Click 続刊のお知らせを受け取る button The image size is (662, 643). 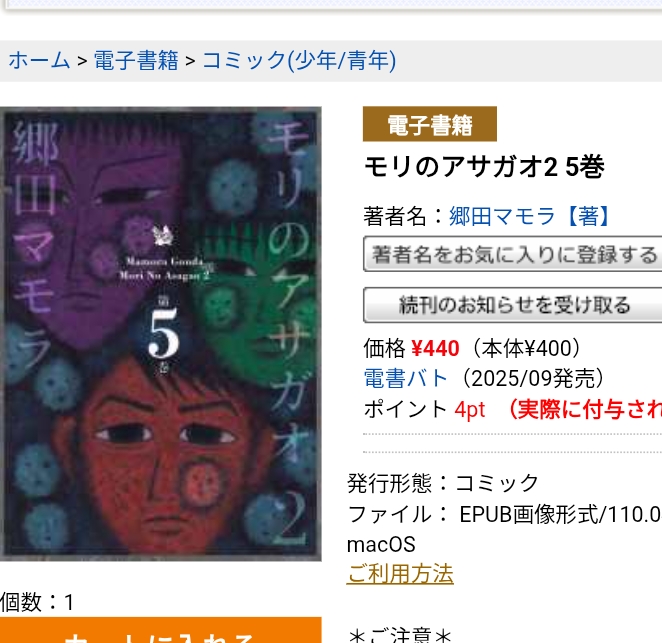click(513, 305)
